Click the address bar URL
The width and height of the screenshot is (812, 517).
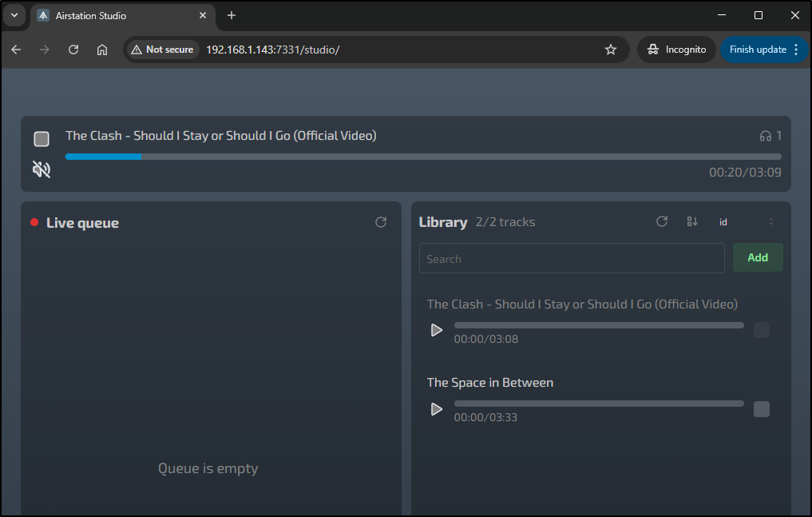[x=272, y=50]
